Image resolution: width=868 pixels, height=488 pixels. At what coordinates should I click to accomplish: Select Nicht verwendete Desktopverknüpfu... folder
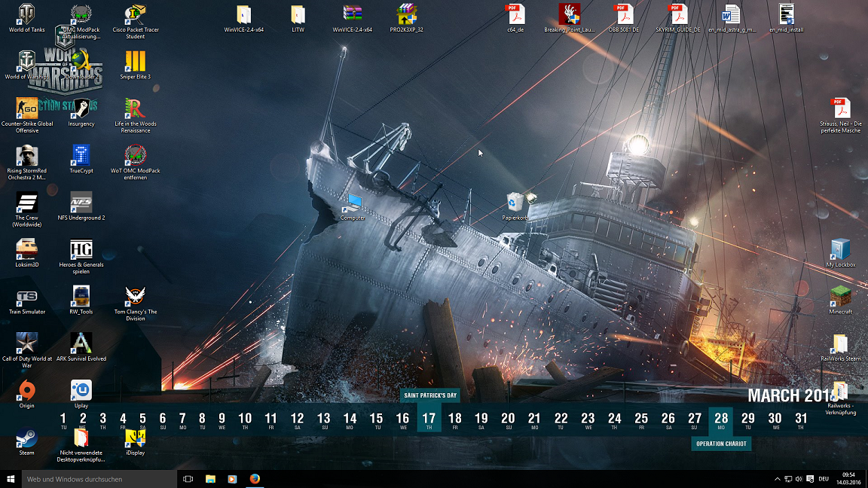pyautogui.click(x=81, y=444)
